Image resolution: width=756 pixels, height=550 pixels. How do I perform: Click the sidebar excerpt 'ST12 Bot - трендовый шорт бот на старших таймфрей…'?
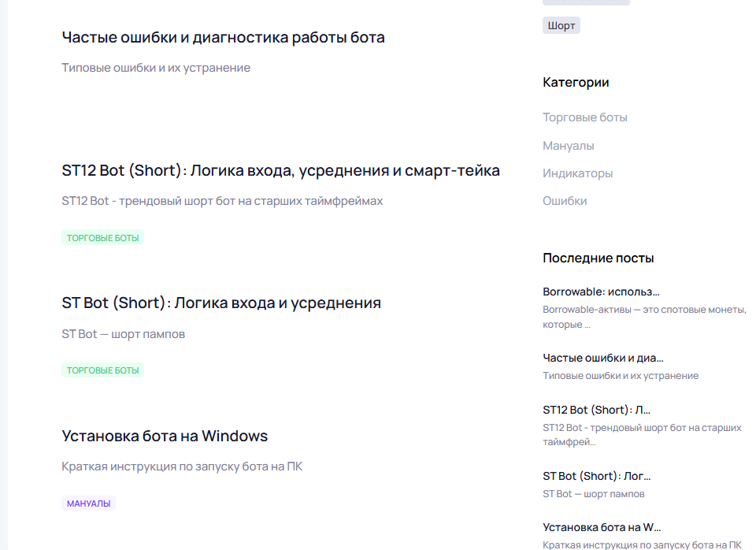(x=643, y=435)
